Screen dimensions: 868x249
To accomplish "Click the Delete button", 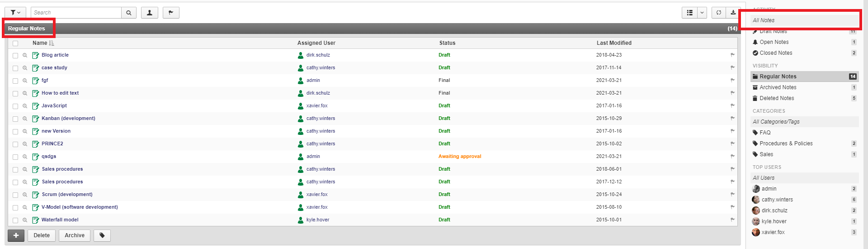I will click(x=42, y=235).
